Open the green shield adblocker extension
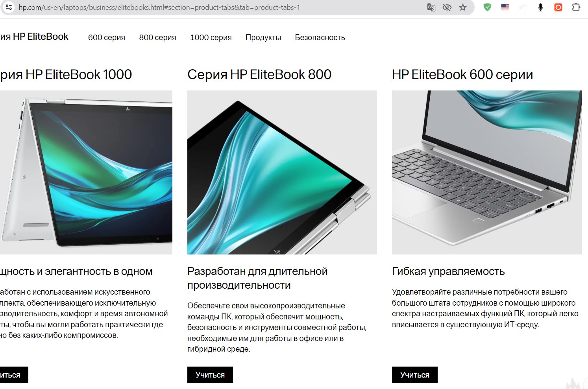 pyautogui.click(x=487, y=7)
